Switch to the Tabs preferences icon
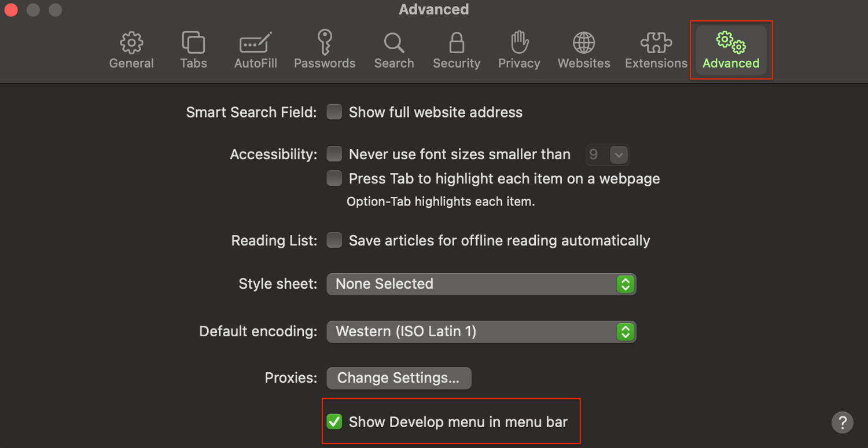Image resolution: width=868 pixels, height=448 pixels. (193, 51)
